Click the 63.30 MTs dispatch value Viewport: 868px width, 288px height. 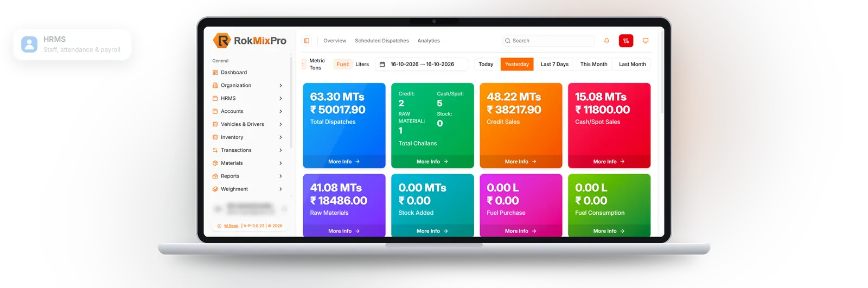337,97
